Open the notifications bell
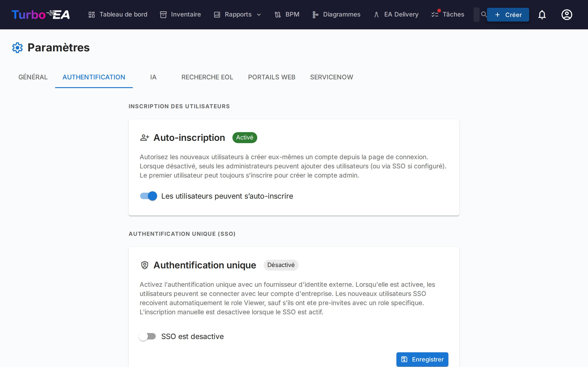 click(542, 14)
